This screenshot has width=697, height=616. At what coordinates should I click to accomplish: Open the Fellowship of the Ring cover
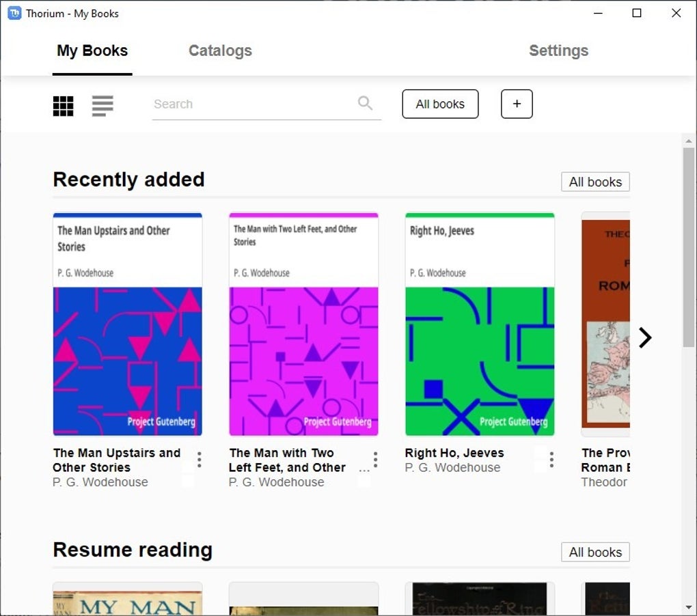[480, 599]
